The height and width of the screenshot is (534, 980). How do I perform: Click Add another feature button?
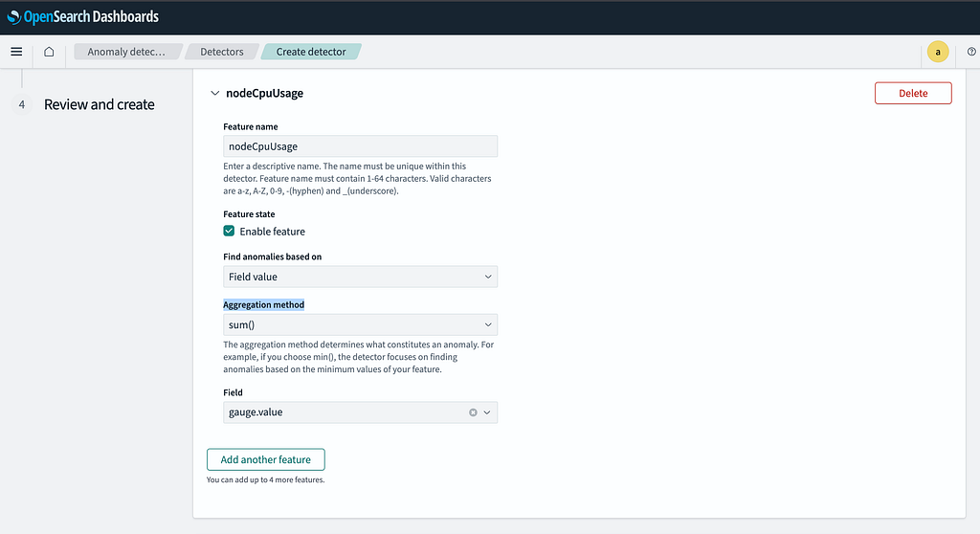(266, 459)
